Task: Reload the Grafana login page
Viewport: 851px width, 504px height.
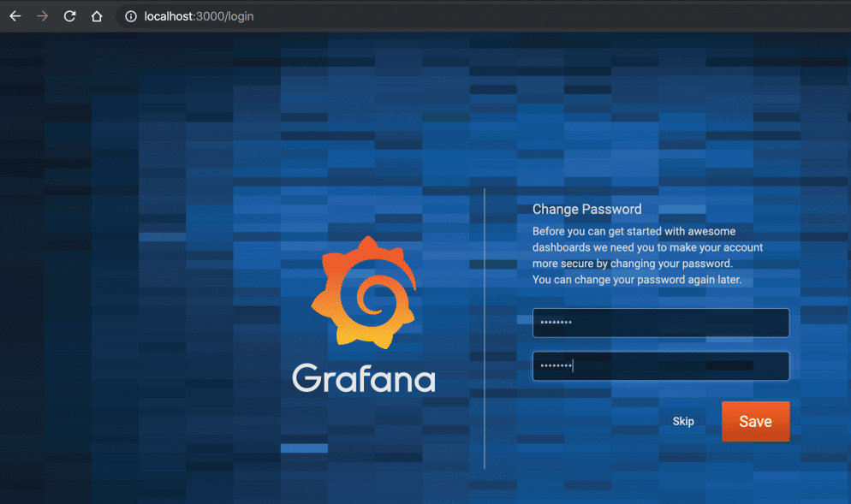Action: [x=69, y=15]
